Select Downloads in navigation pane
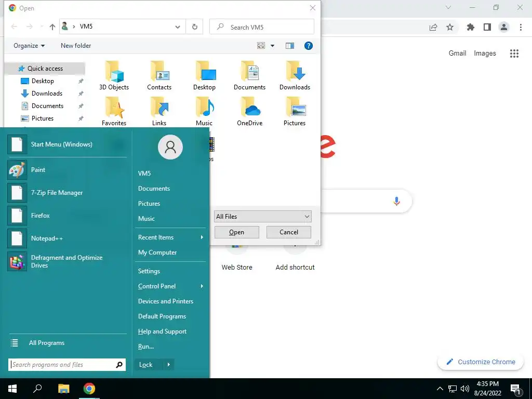The width and height of the screenshot is (532, 399). click(47, 94)
